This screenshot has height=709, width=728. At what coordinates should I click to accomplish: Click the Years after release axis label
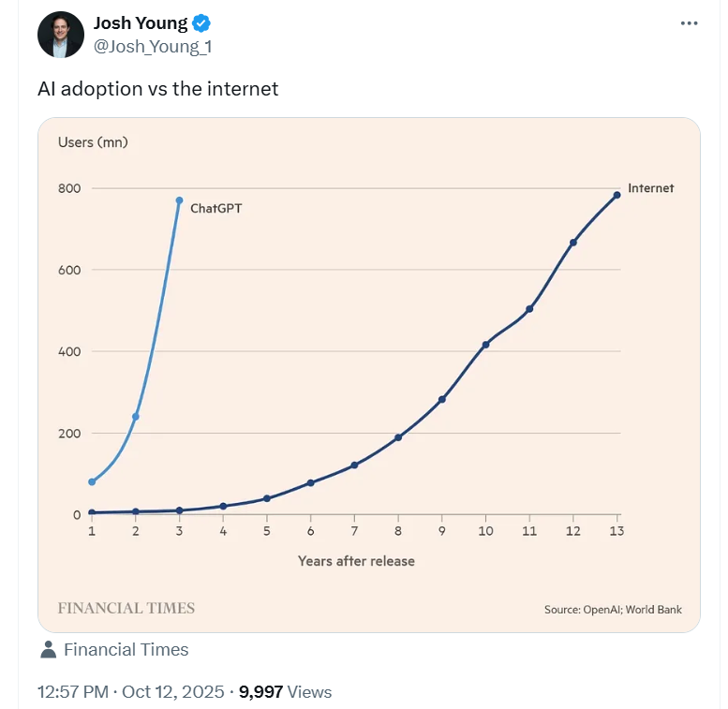[x=356, y=561]
